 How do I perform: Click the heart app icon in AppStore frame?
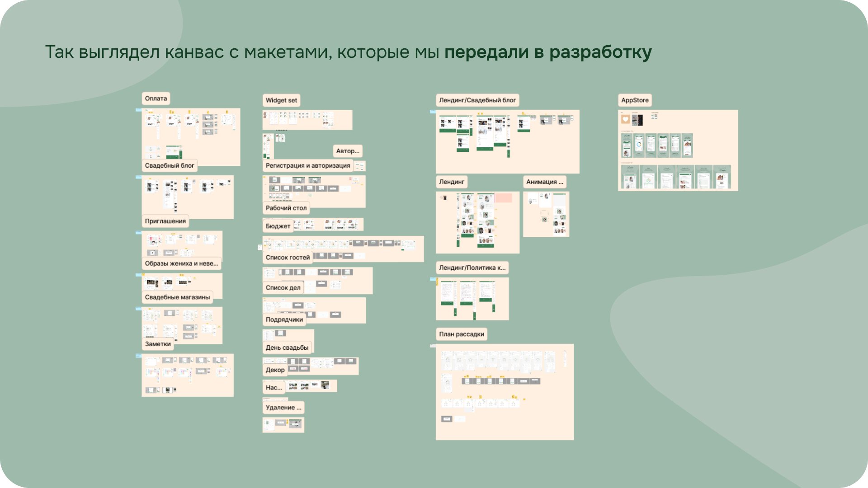click(625, 119)
